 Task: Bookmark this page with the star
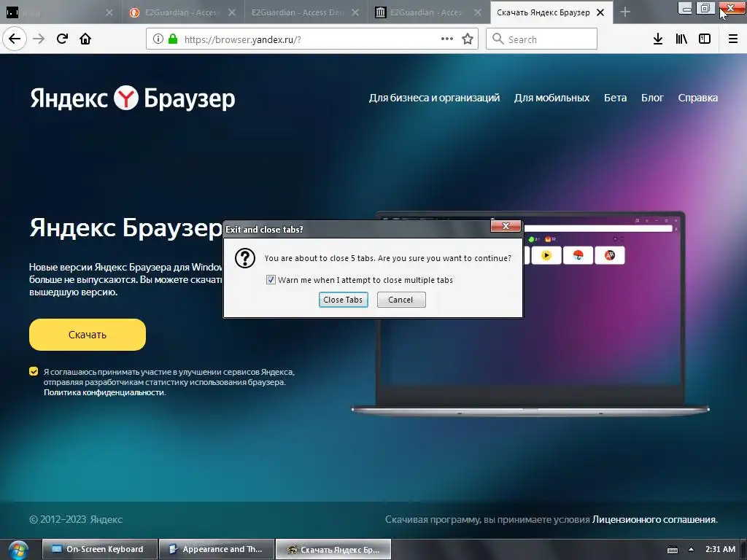coord(468,39)
